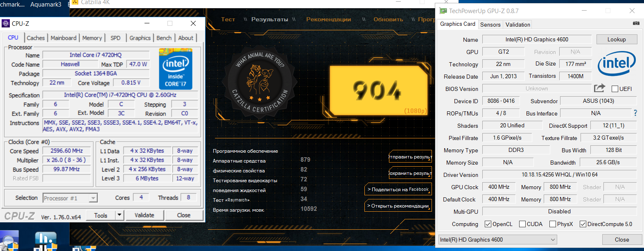Select the Результаты menu in Catzilla
This screenshot has height=251, width=644.
[x=270, y=19]
